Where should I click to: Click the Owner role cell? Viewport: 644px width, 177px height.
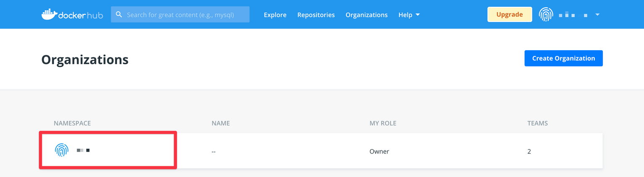pos(379,151)
